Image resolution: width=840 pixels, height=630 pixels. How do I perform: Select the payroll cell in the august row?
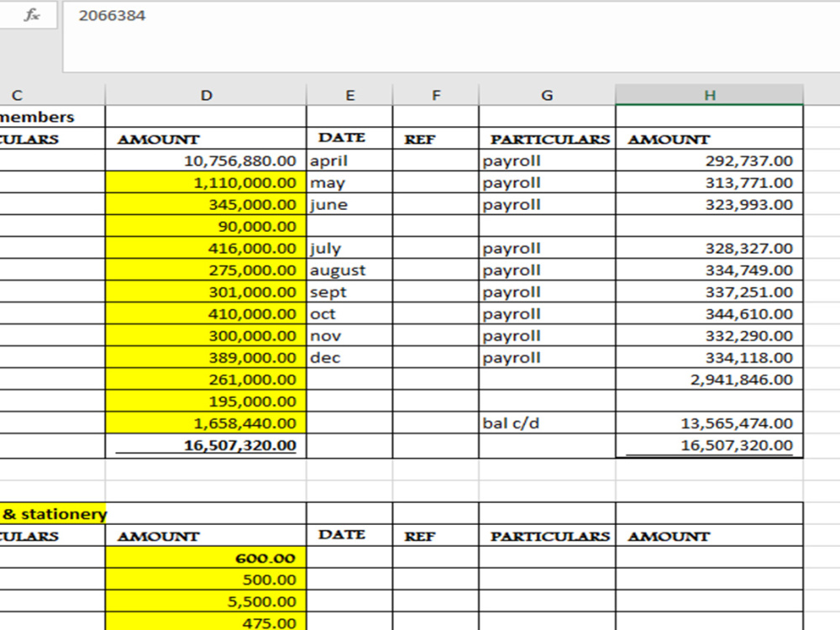(547, 270)
